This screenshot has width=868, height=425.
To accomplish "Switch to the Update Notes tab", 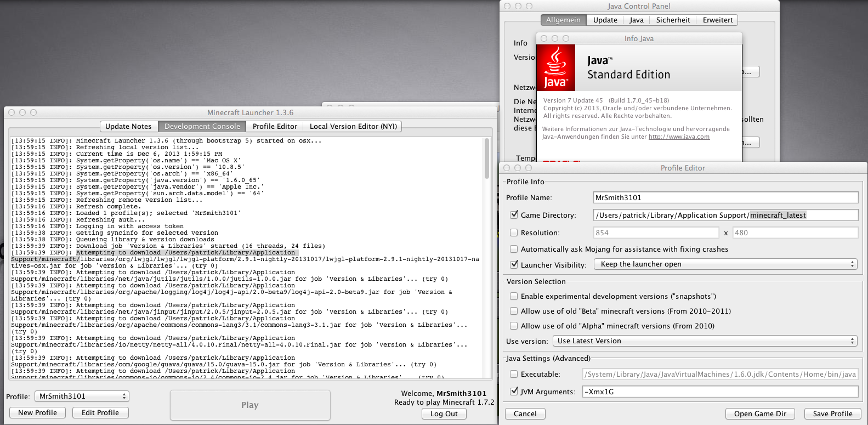I will click(x=128, y=127).
